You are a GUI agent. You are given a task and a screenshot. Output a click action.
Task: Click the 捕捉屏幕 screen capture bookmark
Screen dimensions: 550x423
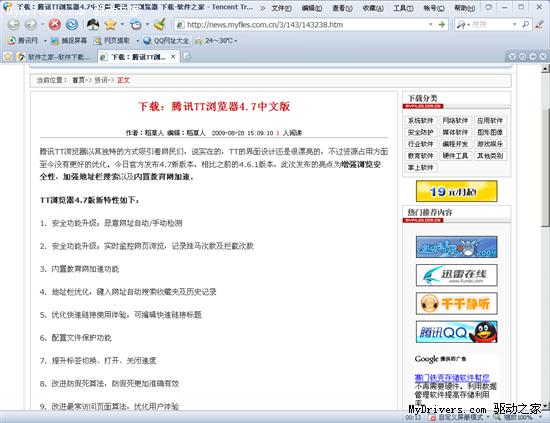tap(69, 41)
